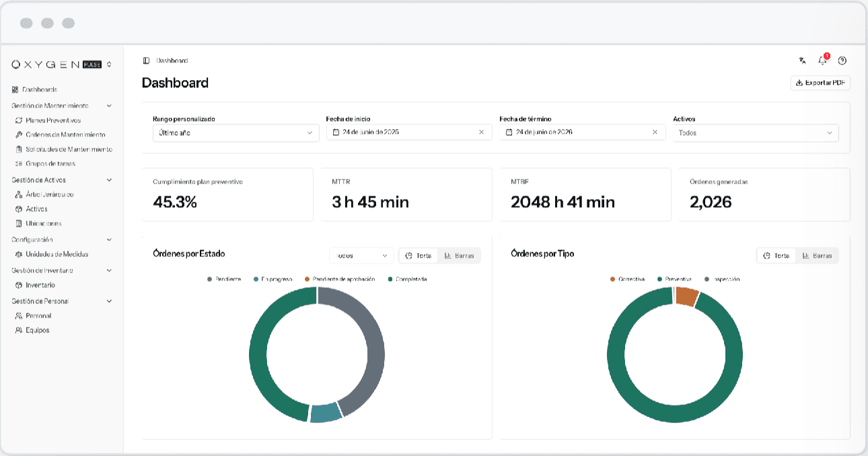The width and height of the screenshot is (868, 456).
Task: Collapse the Gestión de Personal section
Action: pos(109,301)
